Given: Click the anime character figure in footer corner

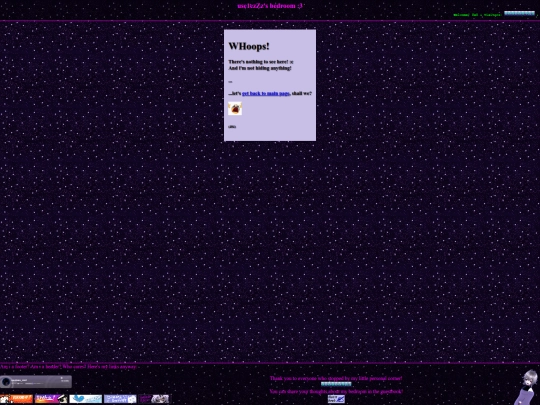Looking at the screenshot, I should [x=527, y=387].
